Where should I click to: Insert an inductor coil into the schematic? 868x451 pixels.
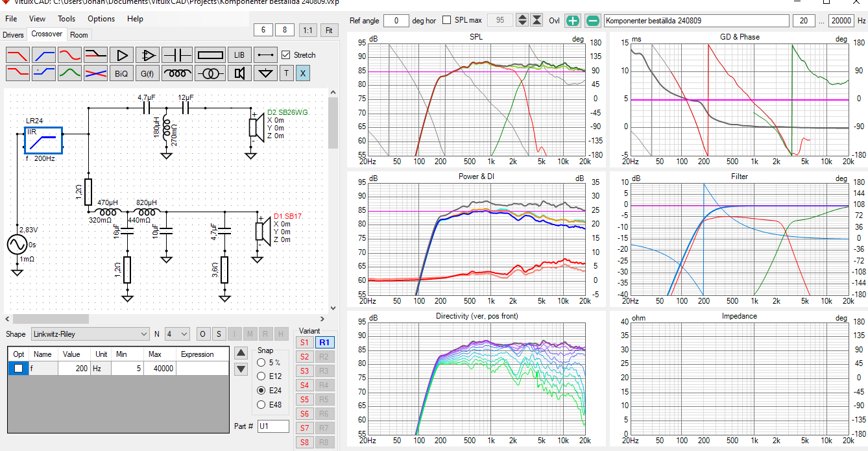(176, 73)
